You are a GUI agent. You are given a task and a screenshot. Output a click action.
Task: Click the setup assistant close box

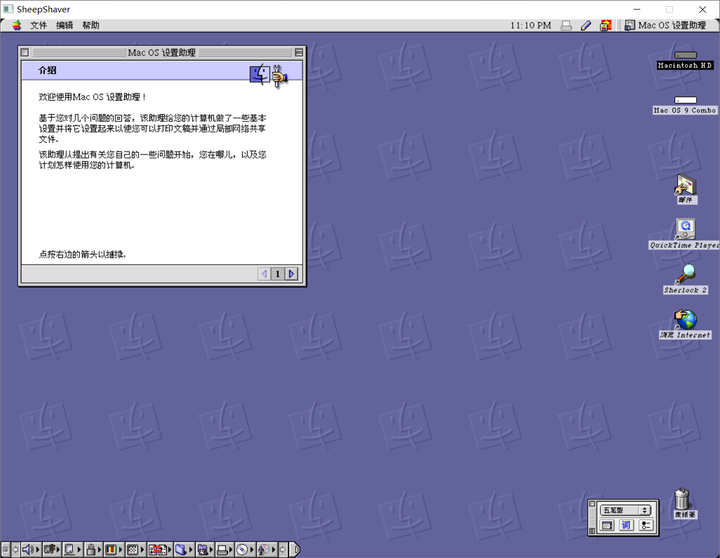[x=25, y=52]
